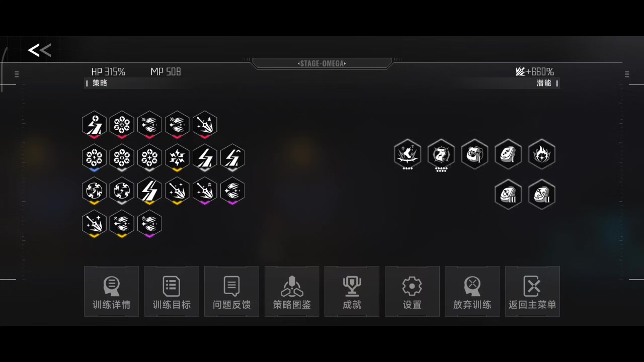The image size is (644, 362).
Task: Select the panda backpack potential icon
Action: click(x=474, y=154)
